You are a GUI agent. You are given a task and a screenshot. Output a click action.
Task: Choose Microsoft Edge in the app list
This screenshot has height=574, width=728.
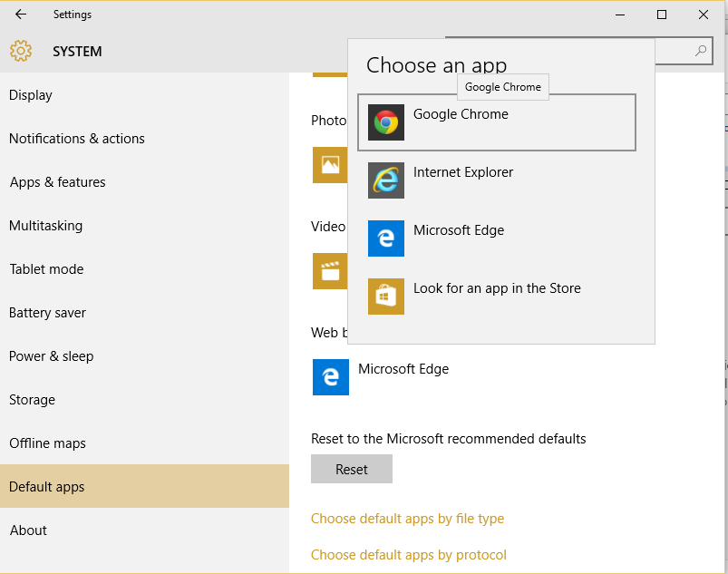coord(497,238)
